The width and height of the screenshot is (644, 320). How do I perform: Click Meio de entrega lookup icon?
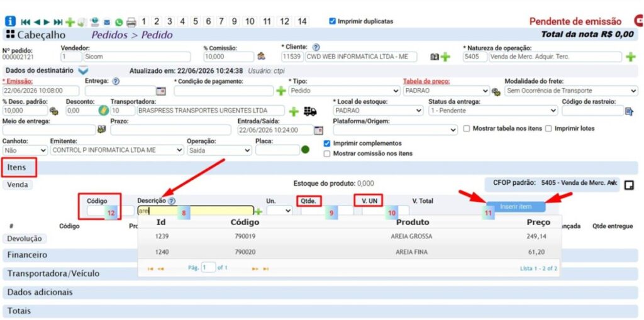101,130
